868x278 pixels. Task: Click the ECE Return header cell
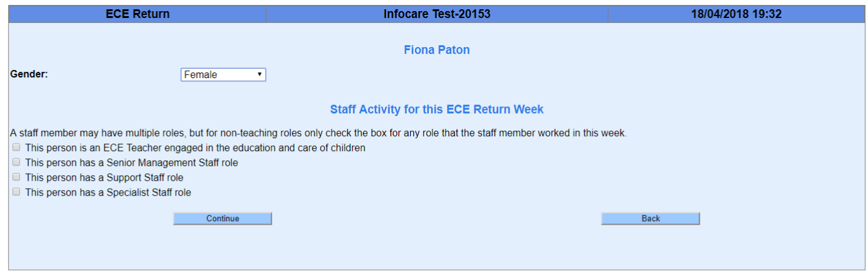point(137,14)
